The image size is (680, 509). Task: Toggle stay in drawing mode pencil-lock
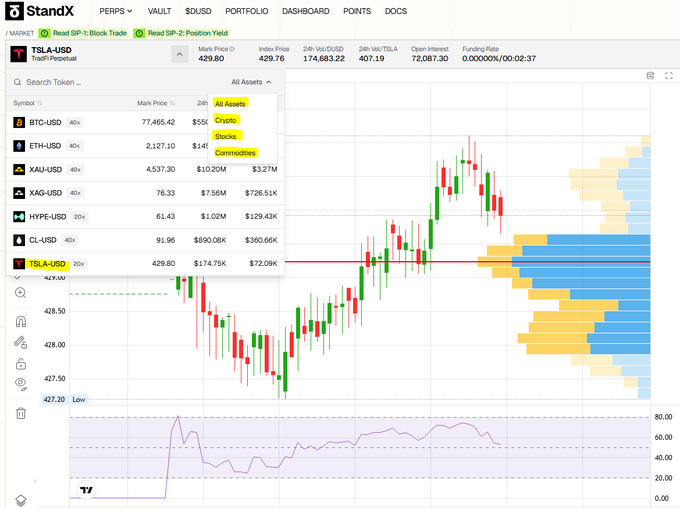point(20,343)
